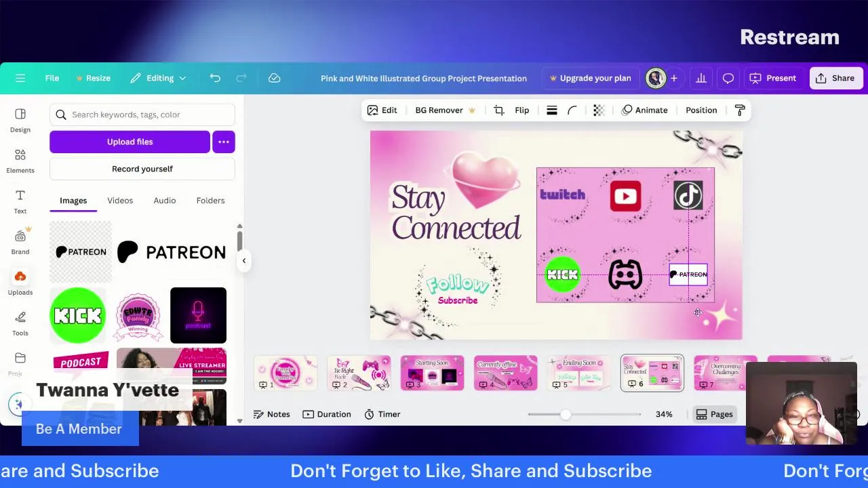This screenshot has width=868, height=488.
Task: Open the comments speech bubble icon
Action: coord(728,78)
